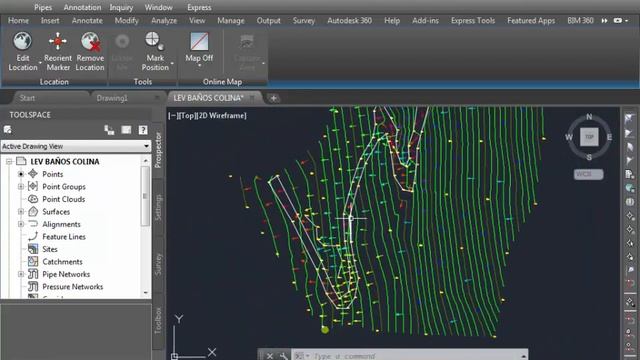
Task: Click the Surfaces node icon
Action: (33, 211)
